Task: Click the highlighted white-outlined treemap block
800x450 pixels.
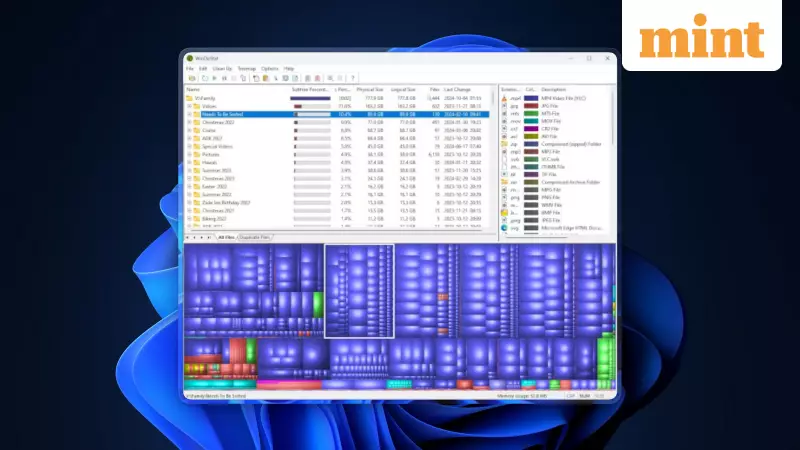Action: coord(359,291)
